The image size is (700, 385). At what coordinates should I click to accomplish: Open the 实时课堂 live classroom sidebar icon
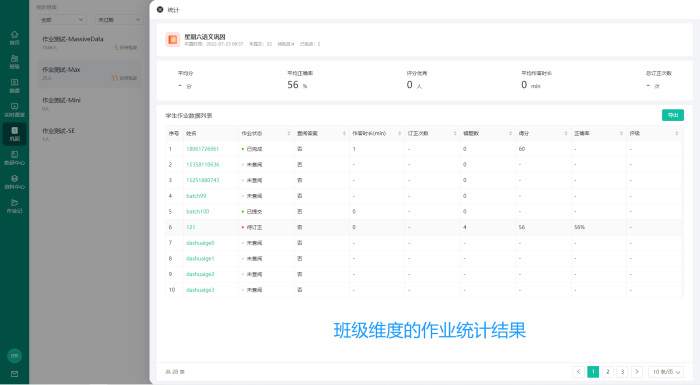click(14, 110)
